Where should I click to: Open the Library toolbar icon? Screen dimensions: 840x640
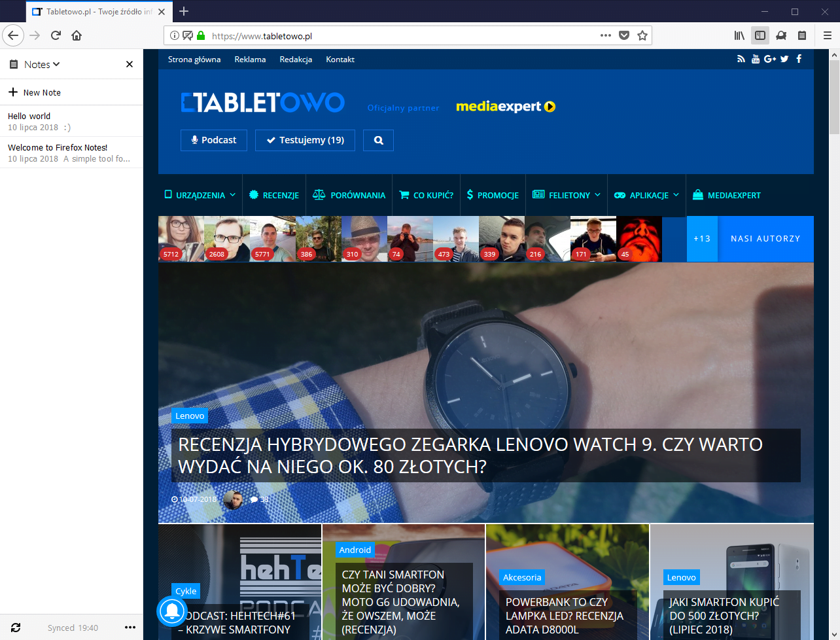coord(739,35)
